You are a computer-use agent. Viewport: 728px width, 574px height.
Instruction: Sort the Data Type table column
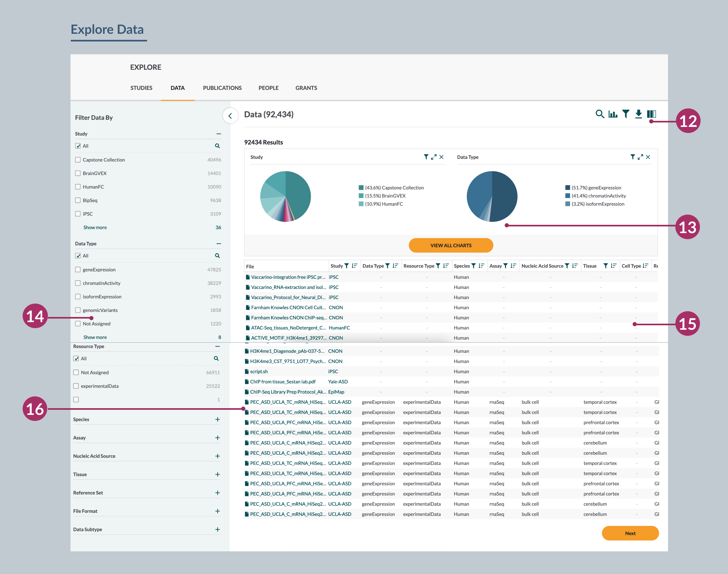pos(395,266)
